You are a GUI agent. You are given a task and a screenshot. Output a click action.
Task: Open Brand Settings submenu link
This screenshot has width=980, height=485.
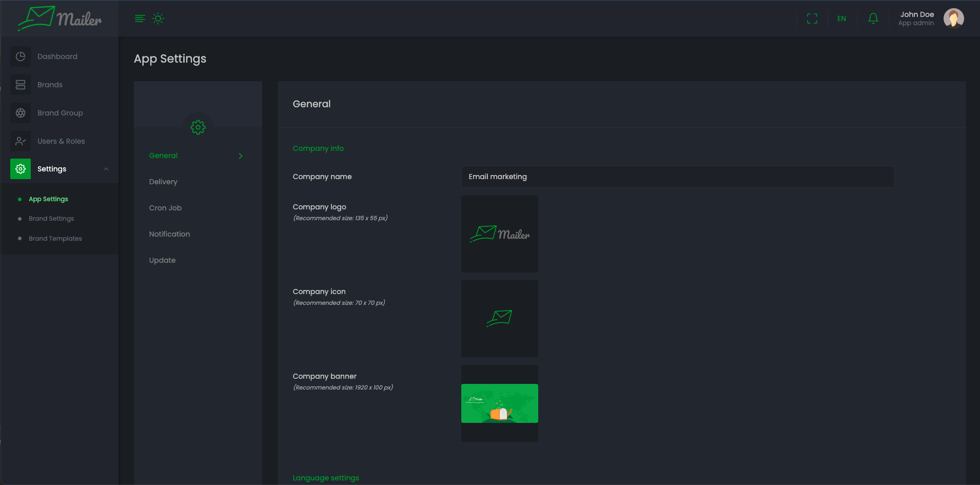coord(51,219)
